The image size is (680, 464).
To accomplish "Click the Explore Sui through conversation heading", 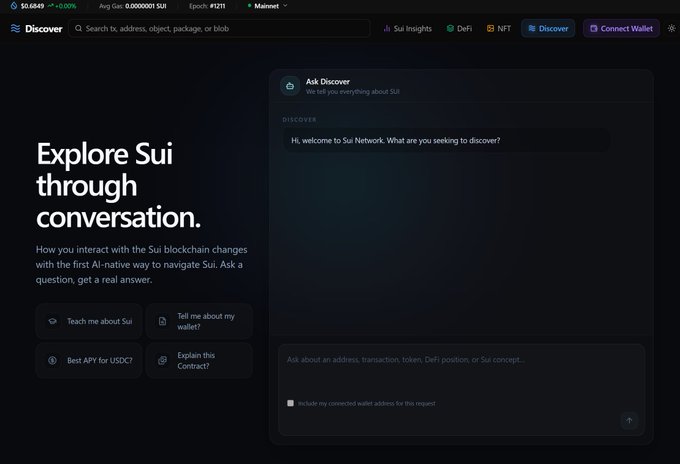I will 118,185.
